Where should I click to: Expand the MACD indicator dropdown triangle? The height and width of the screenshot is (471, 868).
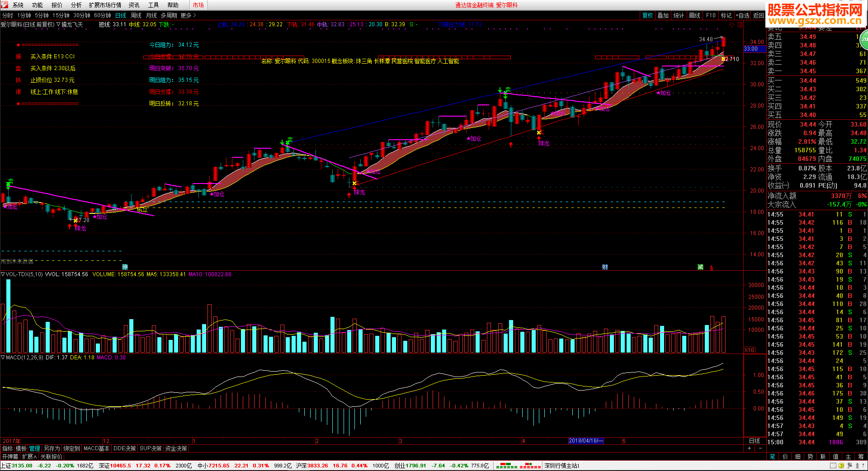point(3,358)
